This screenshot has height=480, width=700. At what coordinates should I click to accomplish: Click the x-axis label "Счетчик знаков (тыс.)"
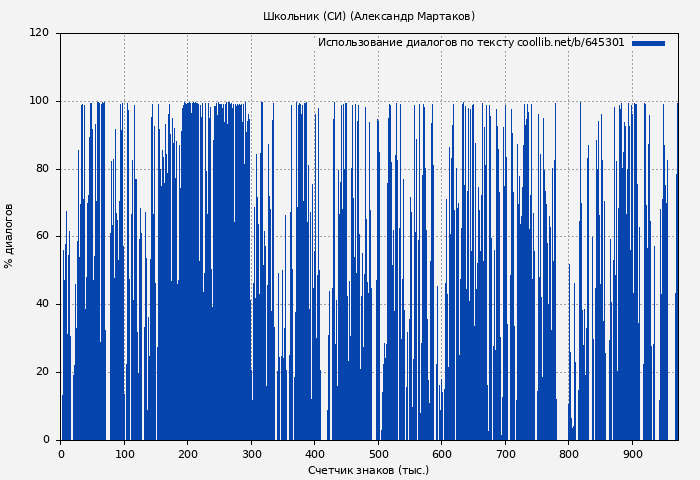coord(368,470)
